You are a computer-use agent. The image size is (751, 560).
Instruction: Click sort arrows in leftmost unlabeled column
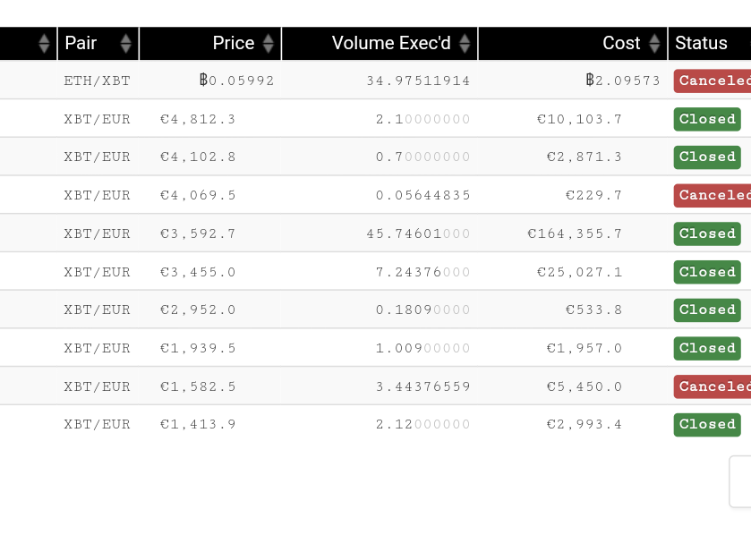point(44,44)
